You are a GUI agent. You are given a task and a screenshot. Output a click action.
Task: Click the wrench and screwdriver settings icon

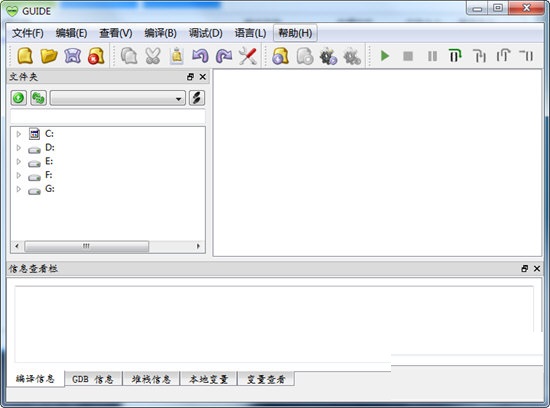coord(248,56)
